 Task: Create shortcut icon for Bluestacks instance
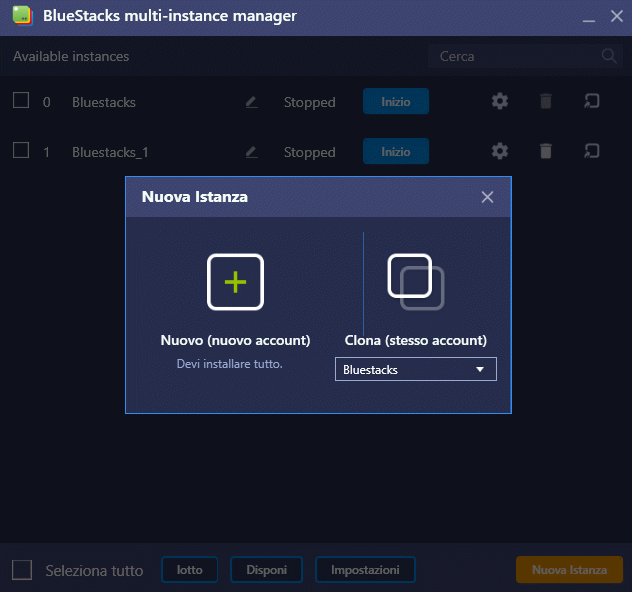click(592, 101)
